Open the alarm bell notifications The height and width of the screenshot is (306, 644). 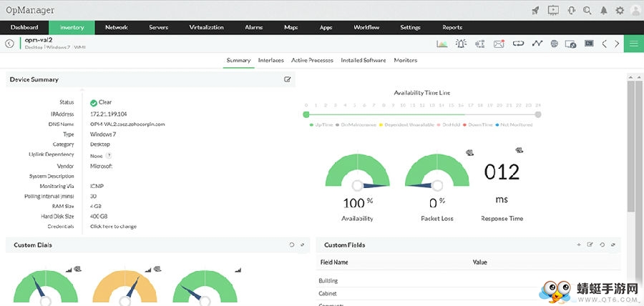tap(604, 11)
